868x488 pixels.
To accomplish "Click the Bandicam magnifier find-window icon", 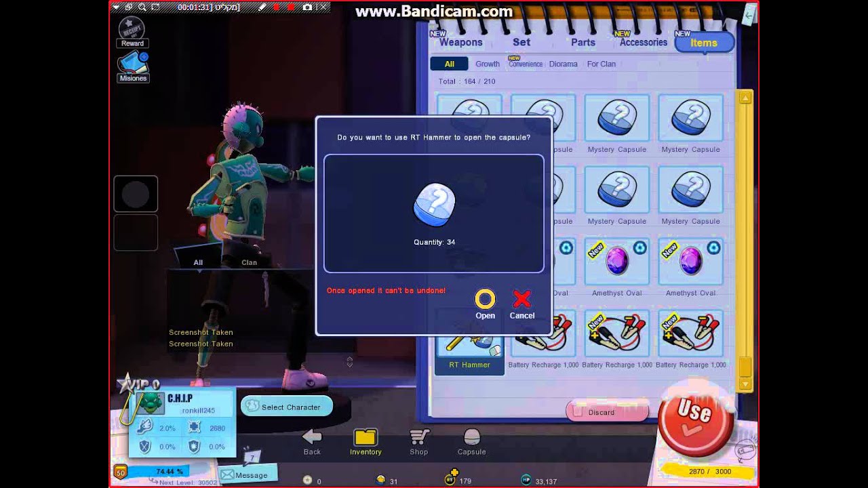I will pos(142,7).
